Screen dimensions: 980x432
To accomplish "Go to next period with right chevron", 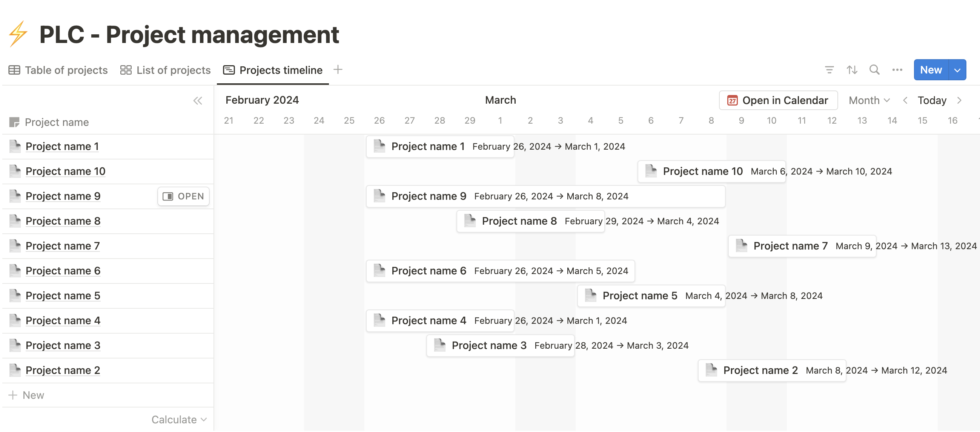I will click(x=959, y=100).
